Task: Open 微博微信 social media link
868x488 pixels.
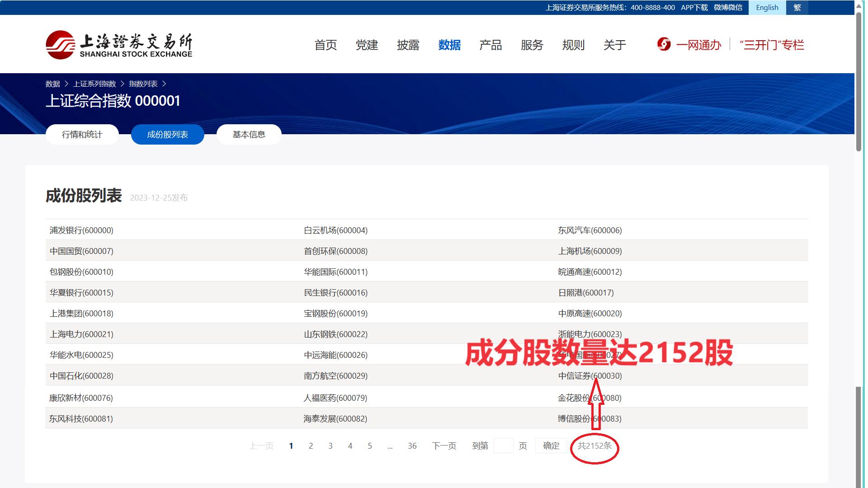Action: point(729,7)
